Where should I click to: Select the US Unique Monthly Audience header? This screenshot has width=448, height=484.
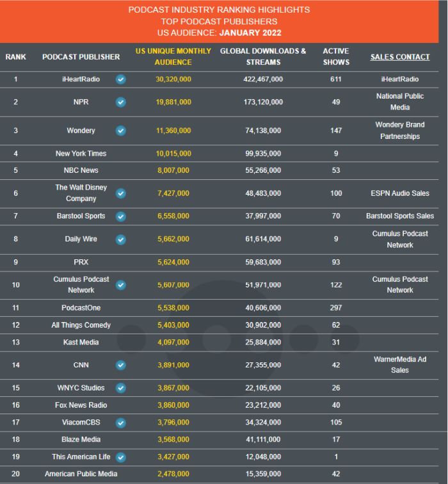click(173, 57)
